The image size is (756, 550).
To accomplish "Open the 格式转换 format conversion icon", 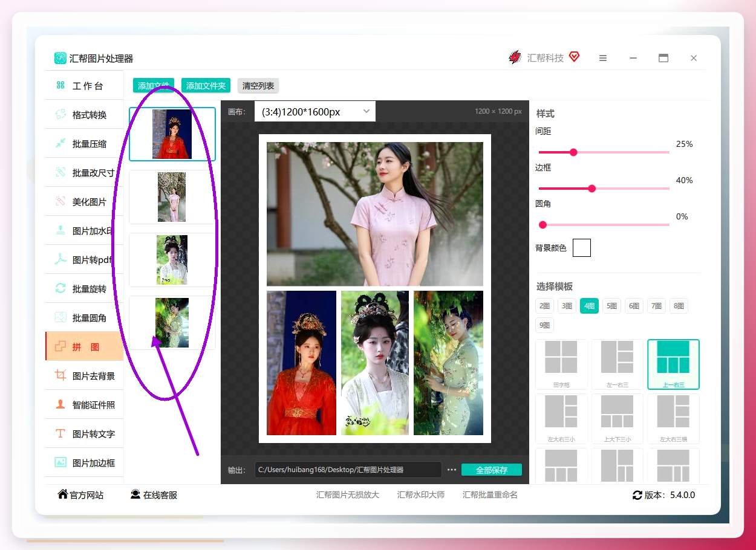I will [x=60, y=114].
